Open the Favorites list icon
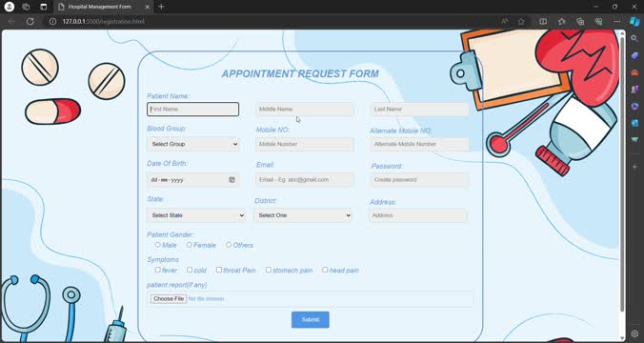 [x=561, y=21]
